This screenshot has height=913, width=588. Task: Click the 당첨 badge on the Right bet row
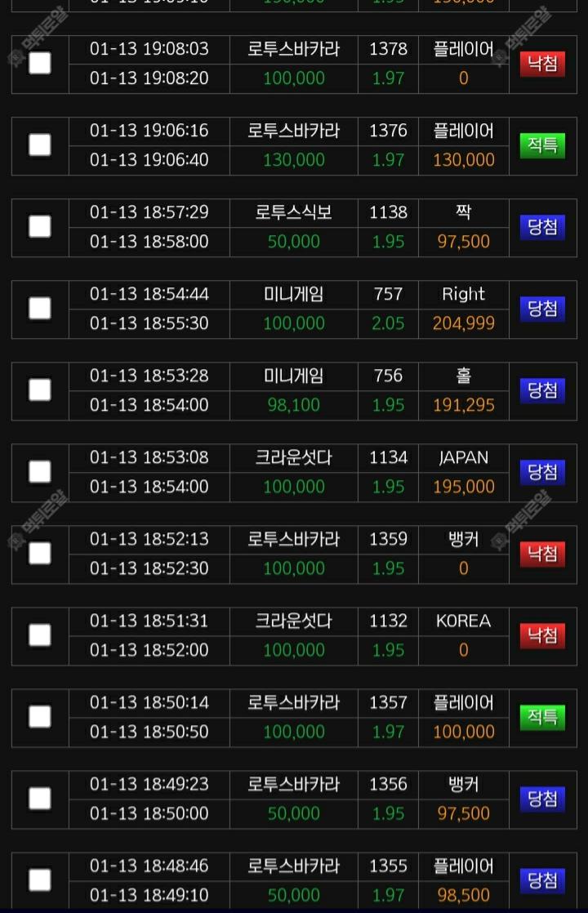pos(542,309)
